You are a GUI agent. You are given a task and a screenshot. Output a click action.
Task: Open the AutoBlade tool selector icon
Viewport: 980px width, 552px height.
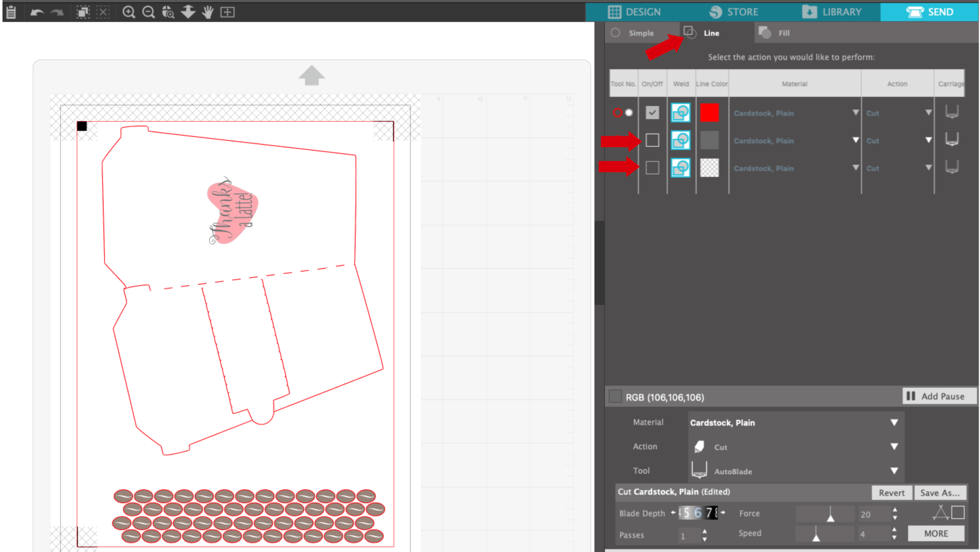click(x=699, y=471)
